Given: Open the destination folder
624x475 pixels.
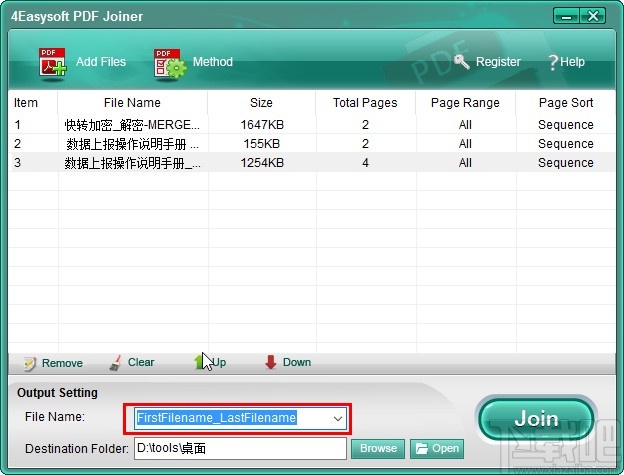Looking at the screenshot, I should click(437, 448).
